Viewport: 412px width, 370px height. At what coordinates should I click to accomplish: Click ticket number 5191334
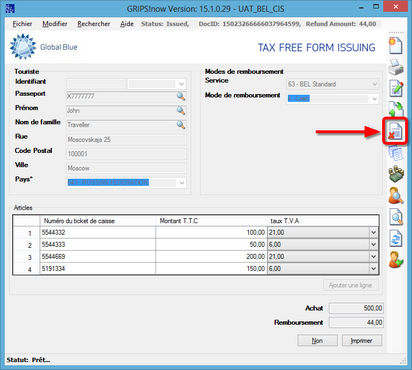click(98, 269)
